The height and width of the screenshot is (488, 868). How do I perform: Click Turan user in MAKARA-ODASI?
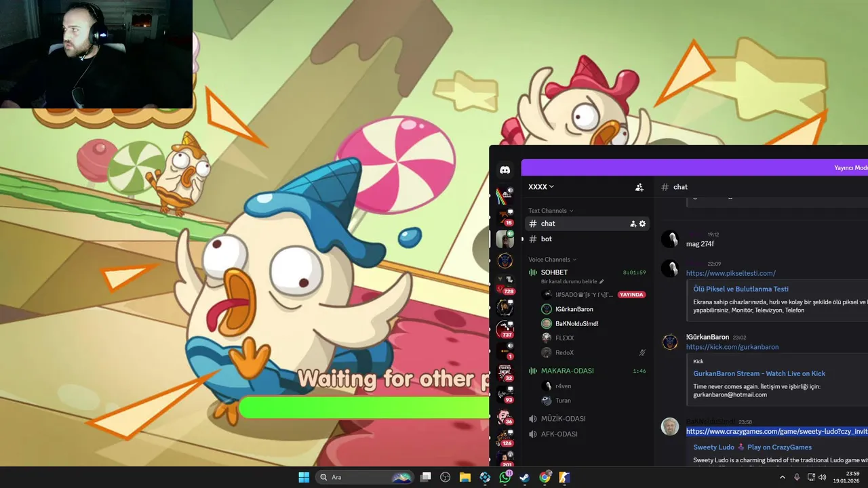tap(563, 401)
